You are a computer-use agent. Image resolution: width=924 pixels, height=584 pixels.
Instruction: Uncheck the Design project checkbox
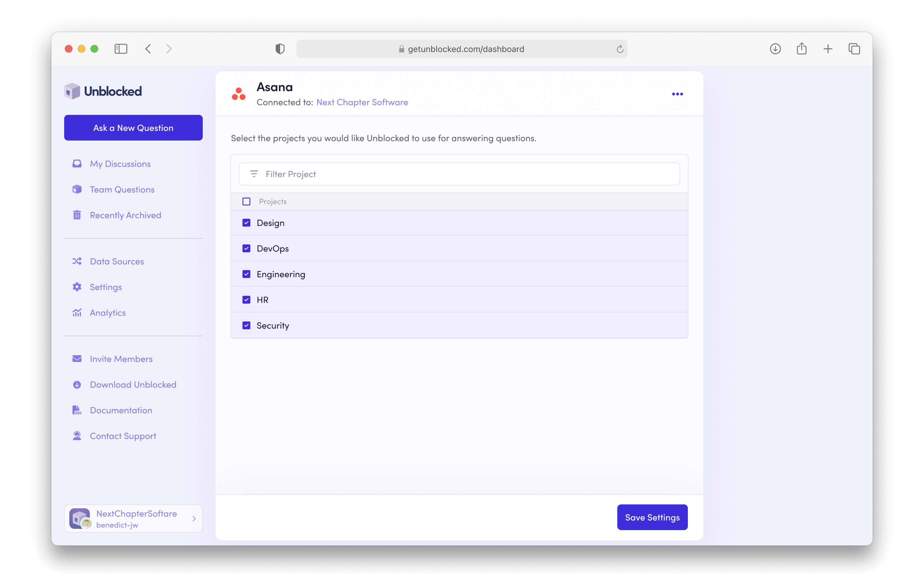point(246,223)
